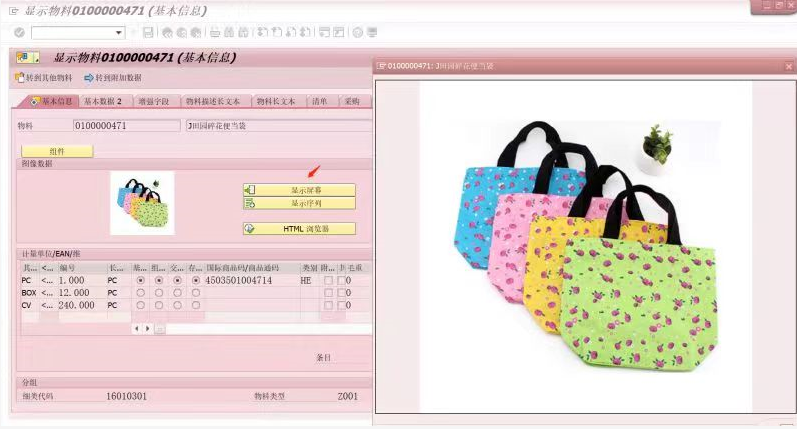
Task: Click the 12. 000 cell in BOX row
Action: (82, 293)
